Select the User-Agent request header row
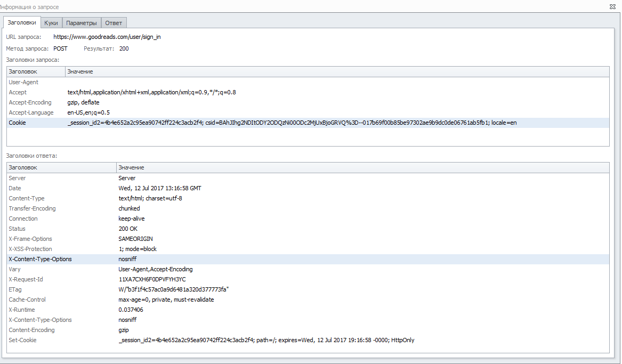The image size is (622, 364). tap(23, 82)
